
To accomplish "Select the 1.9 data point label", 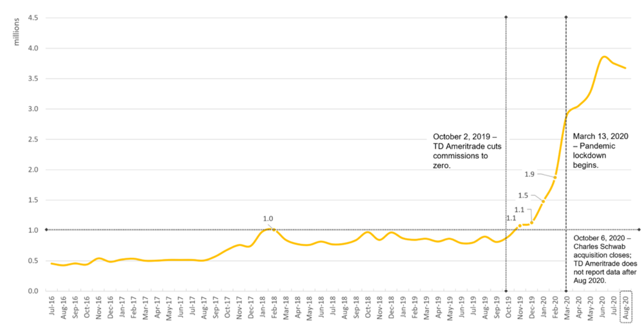I will pyautogui.click(x=529, y=174).
